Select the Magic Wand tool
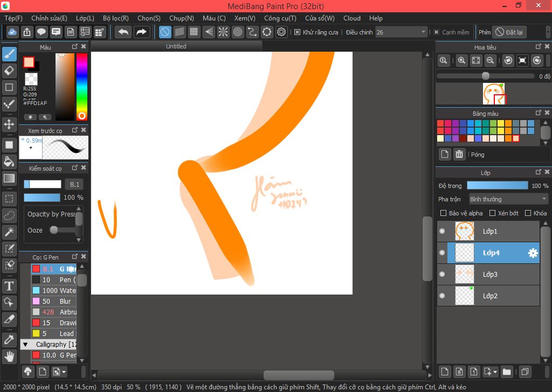Viewport: 552px width, 392px height. (10, 232)
